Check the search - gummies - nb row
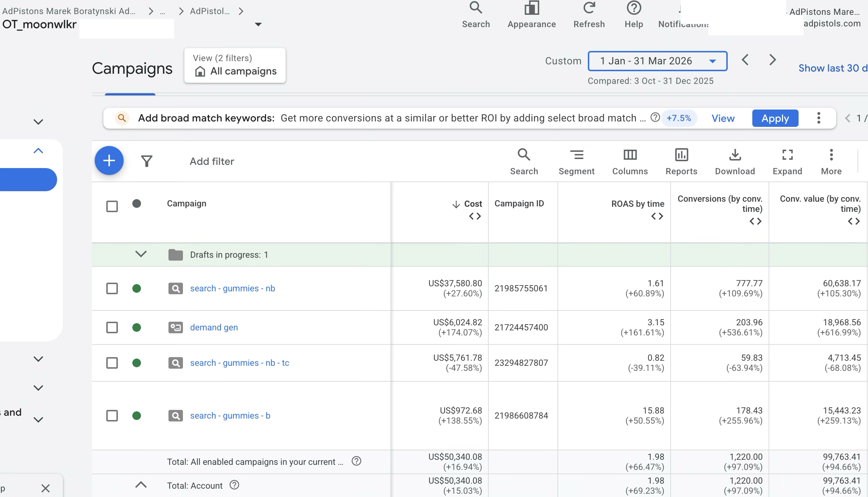Screen dimensions: 868x497 (x=112, y=288)
